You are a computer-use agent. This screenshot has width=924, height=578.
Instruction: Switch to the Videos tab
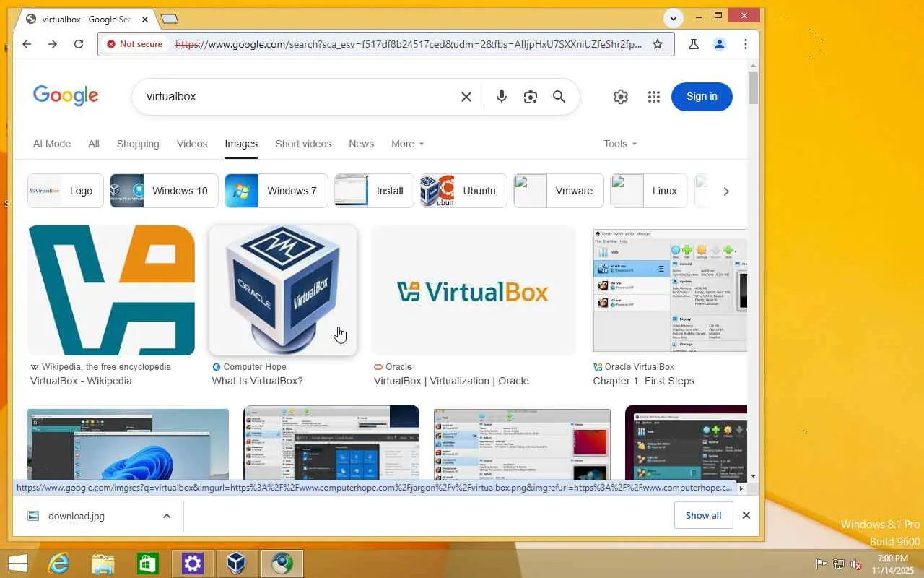(192, 144)
